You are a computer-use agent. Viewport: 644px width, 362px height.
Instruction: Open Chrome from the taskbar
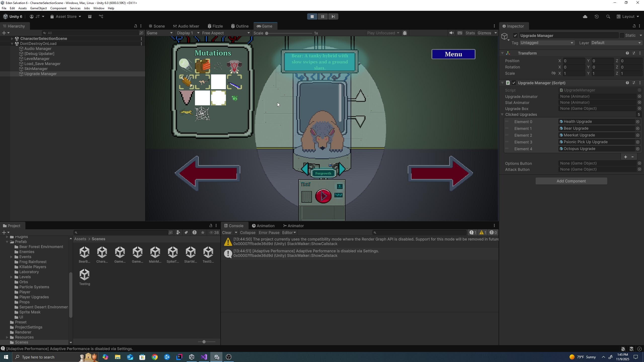(x=155, y=357)
